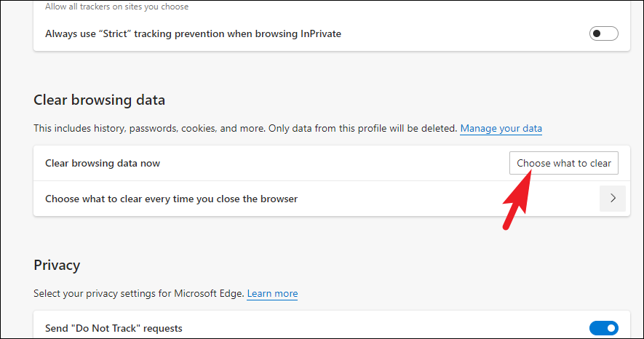
Task: Click blank space in Clear browsing data now row
Action: pos(327,163)
